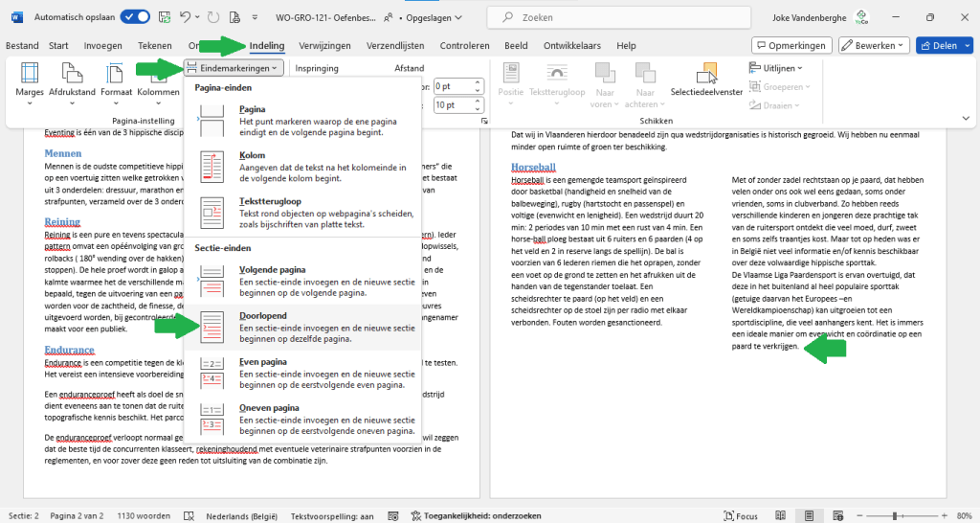
Task: Open the Bewerken mode dropdown
Action: point(873,46)
